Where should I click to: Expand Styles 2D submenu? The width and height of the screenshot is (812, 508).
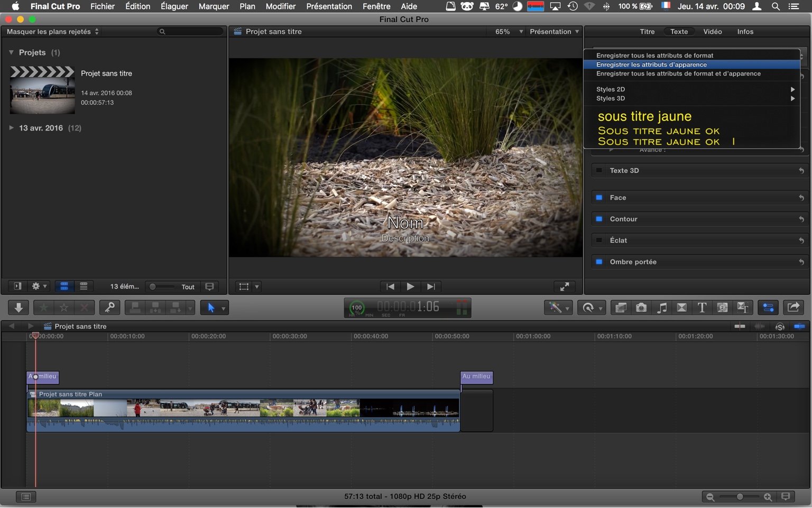point(692,89)
